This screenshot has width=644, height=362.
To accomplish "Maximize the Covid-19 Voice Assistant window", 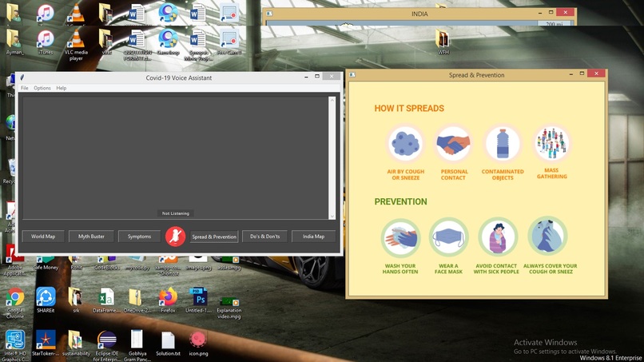I will coord(317,77).
